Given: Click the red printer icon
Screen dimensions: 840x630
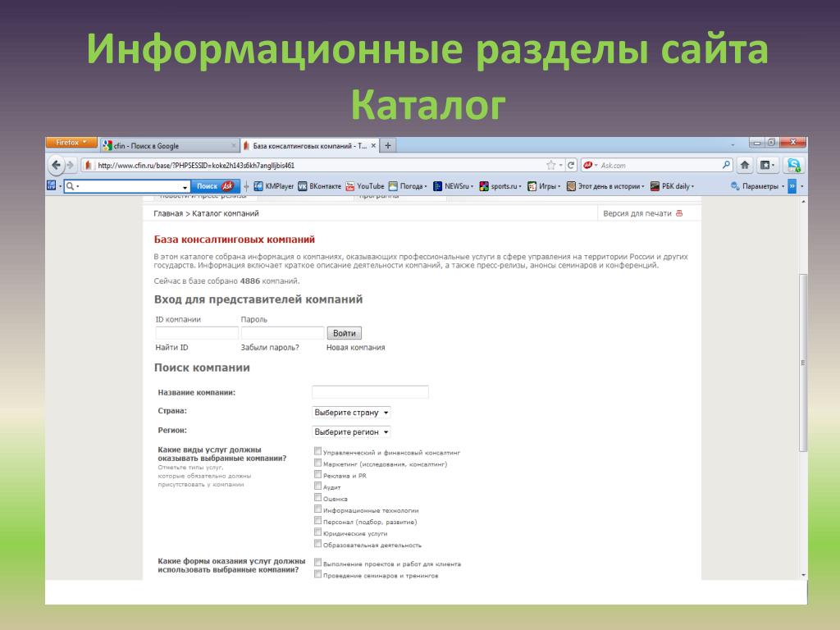Looking at the screenshot, I should [678, 213].
